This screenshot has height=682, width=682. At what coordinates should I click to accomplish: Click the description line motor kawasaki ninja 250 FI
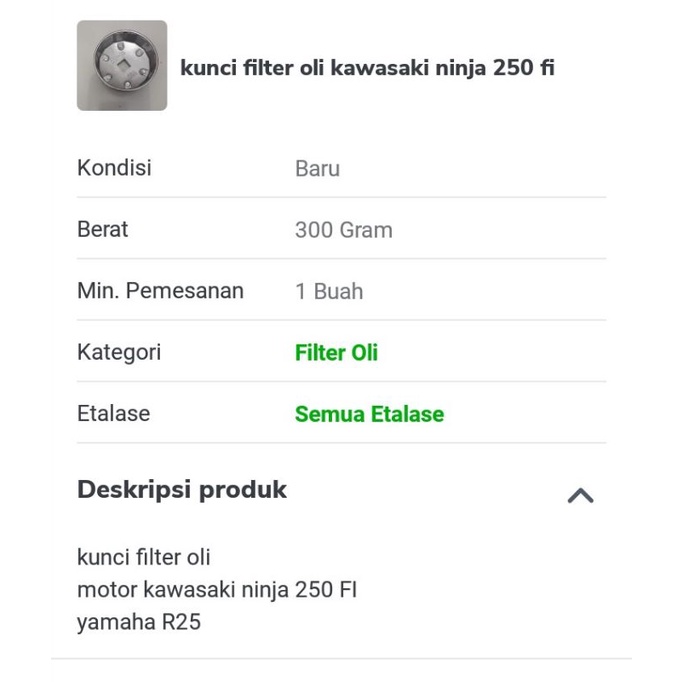pos(217,590)
